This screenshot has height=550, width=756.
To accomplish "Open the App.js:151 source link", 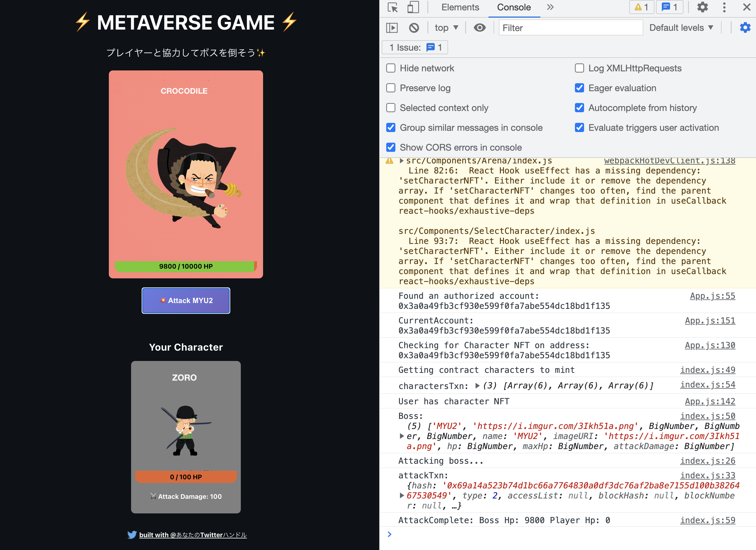I will pyautogui.click(x=710, y=320).
